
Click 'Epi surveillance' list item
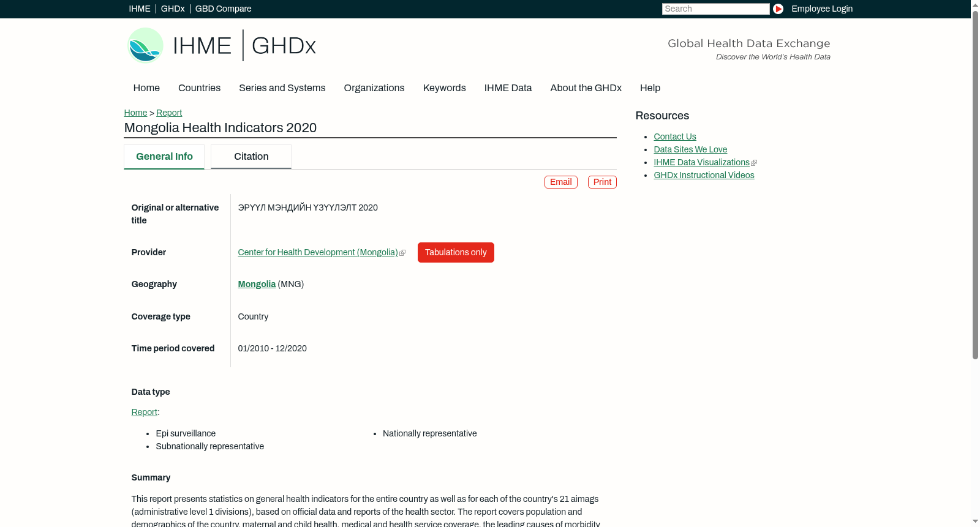(x=186, y=433)
